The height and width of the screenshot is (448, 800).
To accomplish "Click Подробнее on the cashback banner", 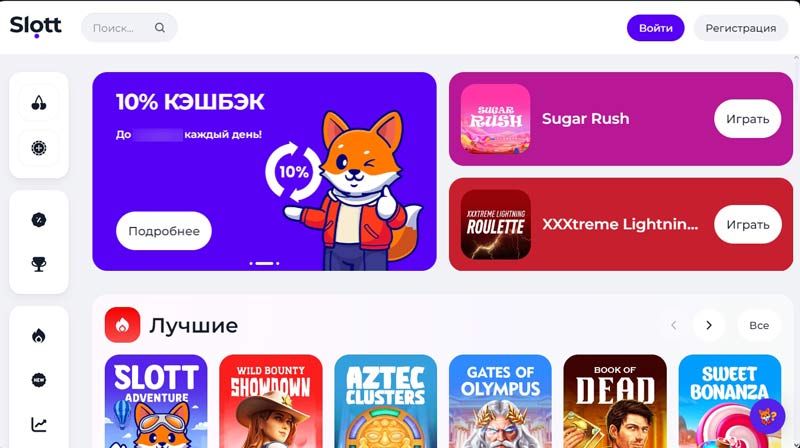I will 164,231.
